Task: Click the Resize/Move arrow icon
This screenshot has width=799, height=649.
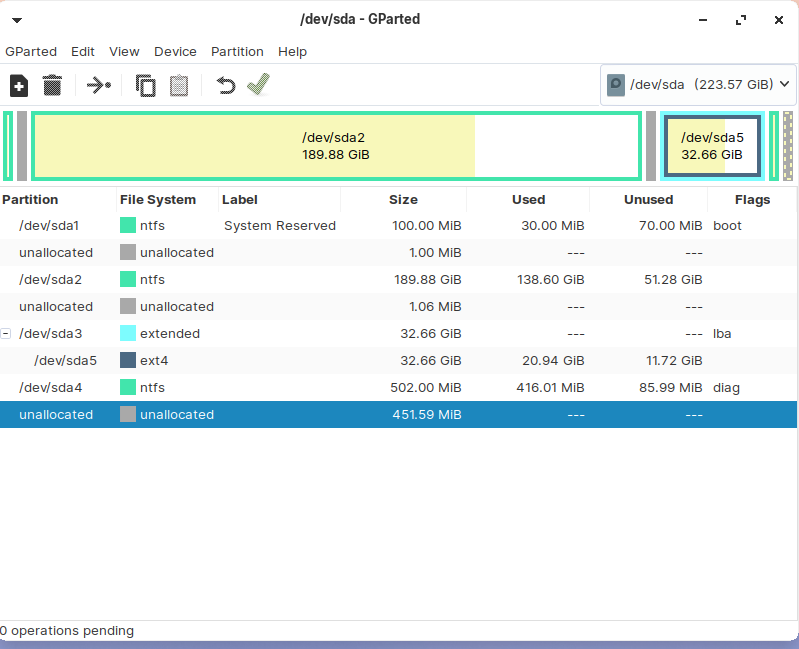Action: 99,85
